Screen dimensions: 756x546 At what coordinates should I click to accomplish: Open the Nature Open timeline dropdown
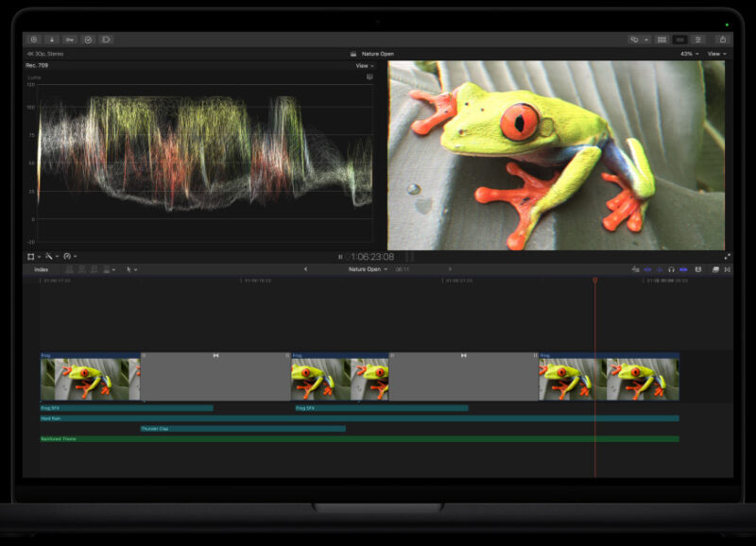coord(368,269)
